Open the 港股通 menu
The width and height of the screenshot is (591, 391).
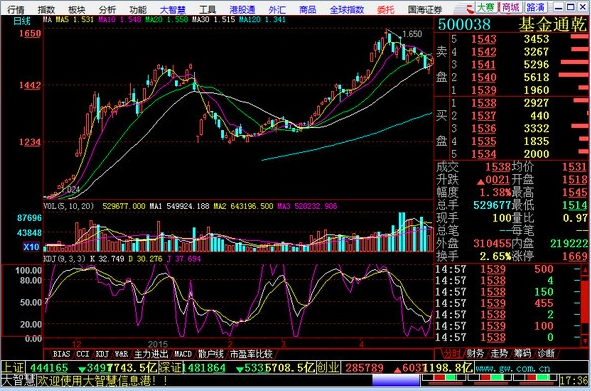pos(242,9)
